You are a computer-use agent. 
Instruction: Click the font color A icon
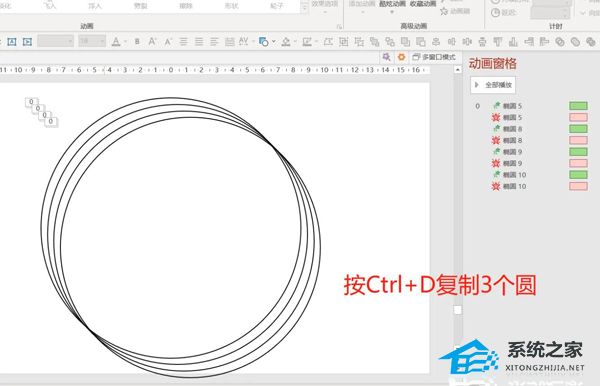[116, 41]
